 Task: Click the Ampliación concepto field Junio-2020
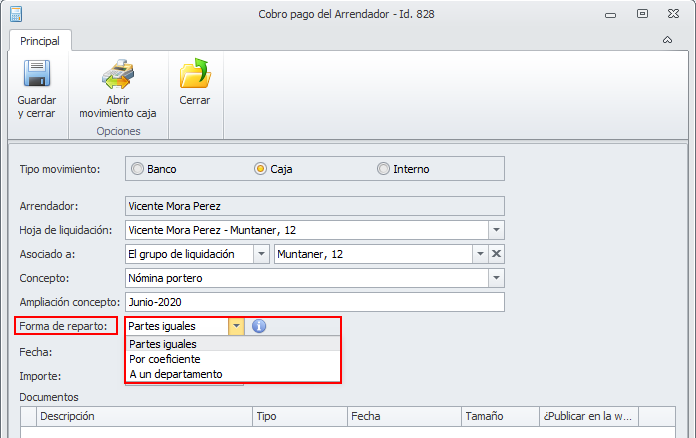click(315, 302)
